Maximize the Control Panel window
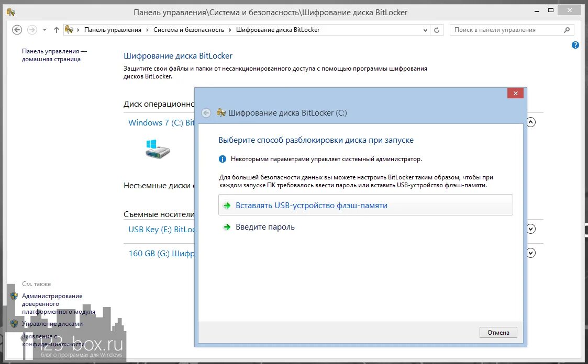588x364 pixels. [550, 10]
